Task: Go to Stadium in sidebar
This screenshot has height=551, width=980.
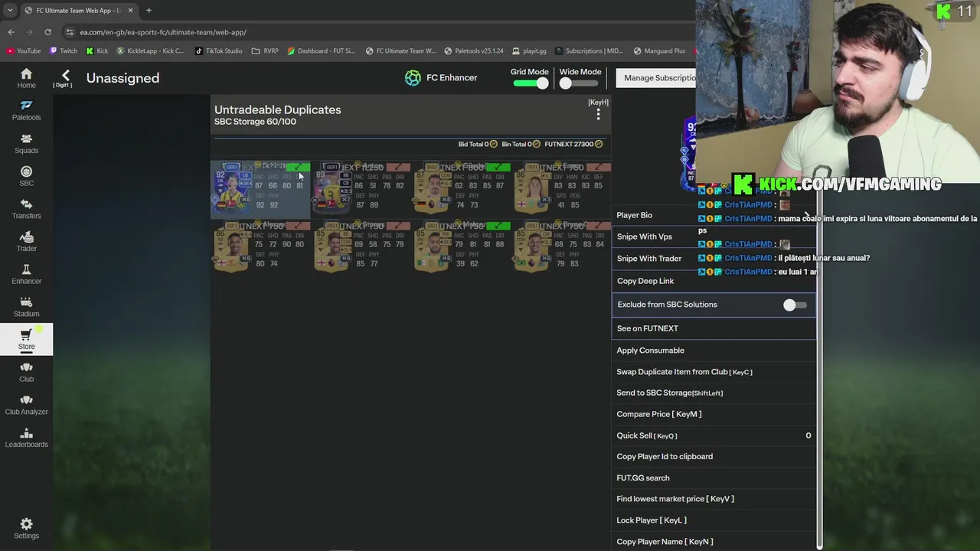Action: pyautogui.click(x=26, y=307)
